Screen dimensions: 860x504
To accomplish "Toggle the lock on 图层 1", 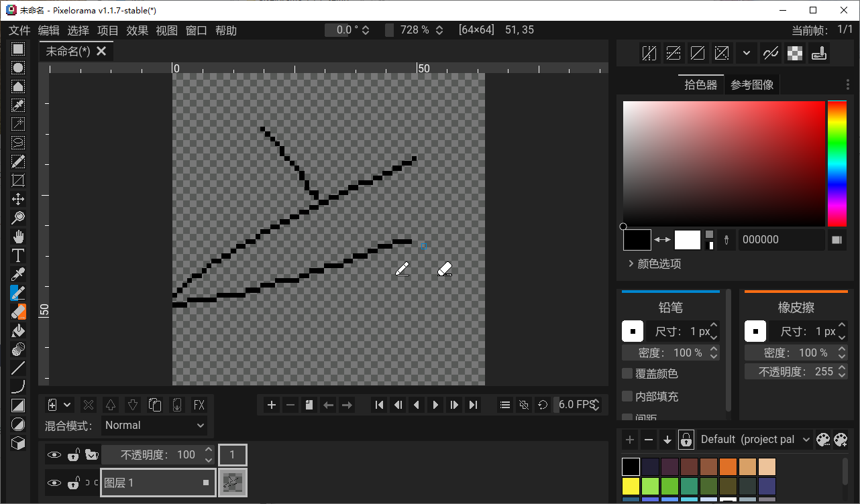I will coord(73,483).
